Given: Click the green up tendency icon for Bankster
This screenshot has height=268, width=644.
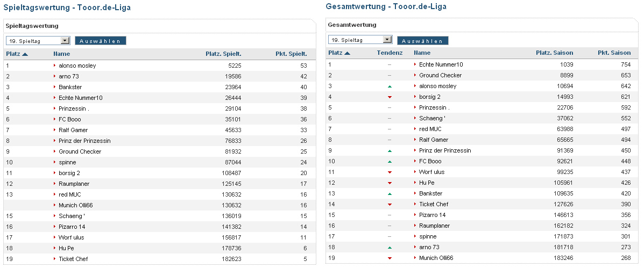Looking at the screenshot, I should click(390, 194).
